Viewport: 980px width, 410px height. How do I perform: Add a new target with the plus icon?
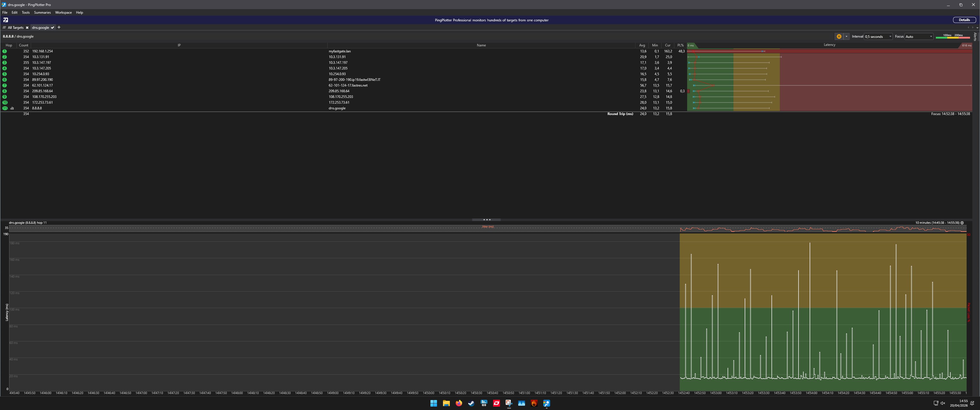click(59, 27)
